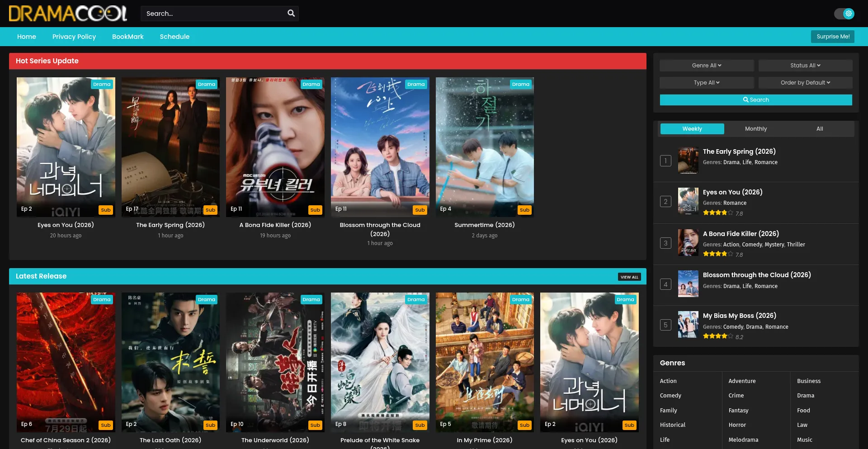Click Blossom through the Cloud small ranking thumbnail

coord(688,284)
